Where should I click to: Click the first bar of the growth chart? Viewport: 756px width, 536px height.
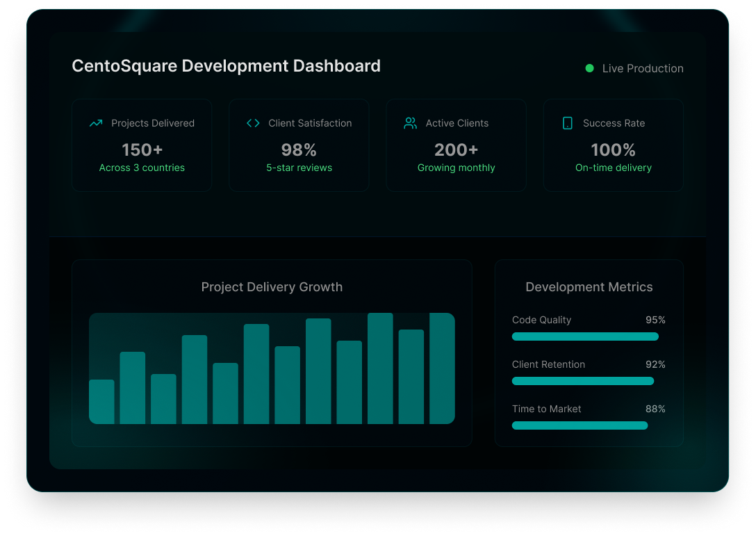(x=101, y=402)
